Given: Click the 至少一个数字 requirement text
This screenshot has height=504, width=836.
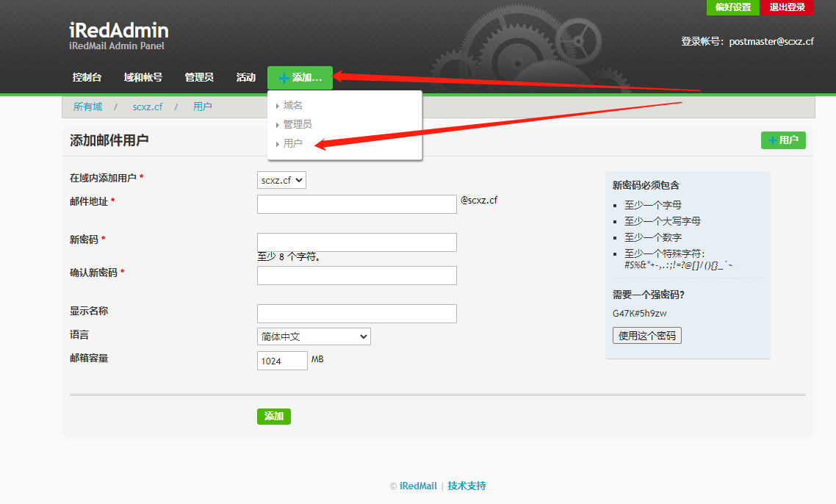Looking at the screenshot, I should pyautogui.click(x=652, y=237).
